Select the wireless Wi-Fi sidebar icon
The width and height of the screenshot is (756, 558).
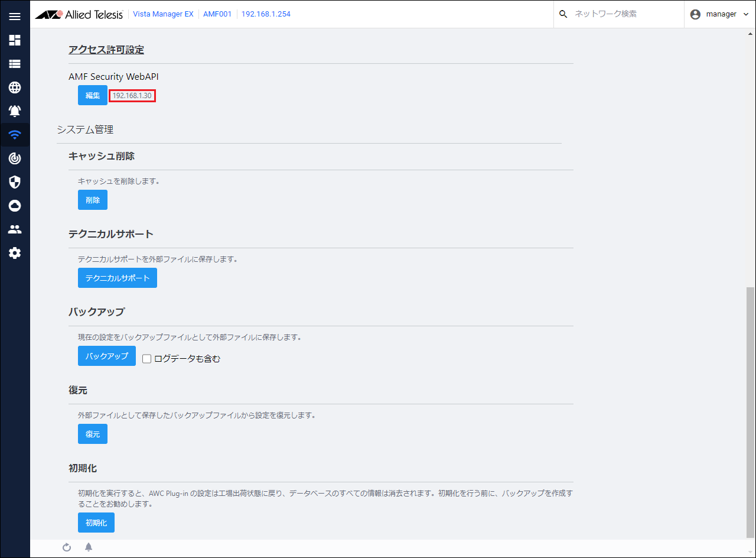tap(15, 135)
